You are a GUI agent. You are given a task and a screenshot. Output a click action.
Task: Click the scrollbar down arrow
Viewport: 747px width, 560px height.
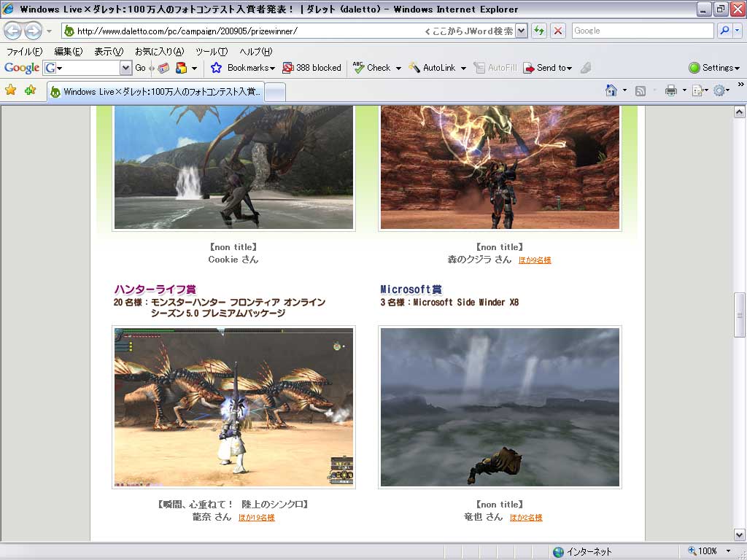[739, 534]
